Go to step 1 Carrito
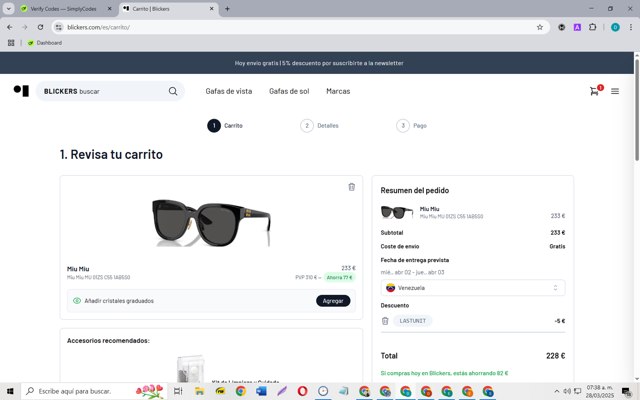This screenshot has height=400, width=640. [x=225, y=126]
